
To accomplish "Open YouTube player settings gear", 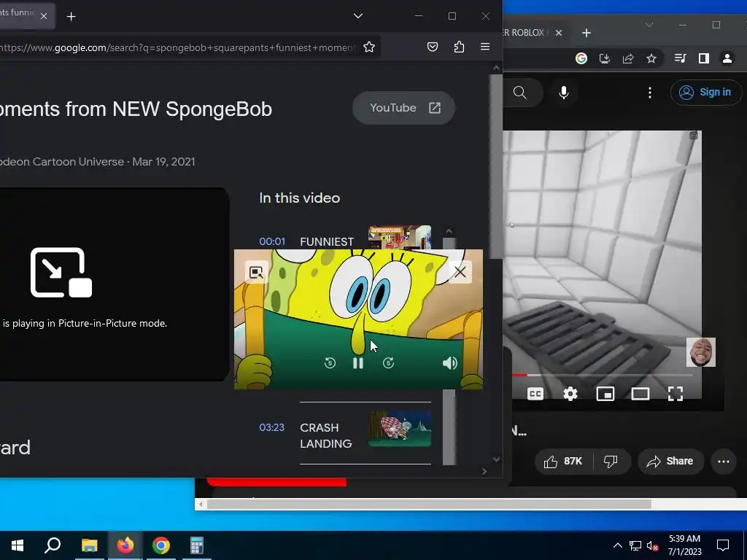I will tap(570, 394).
